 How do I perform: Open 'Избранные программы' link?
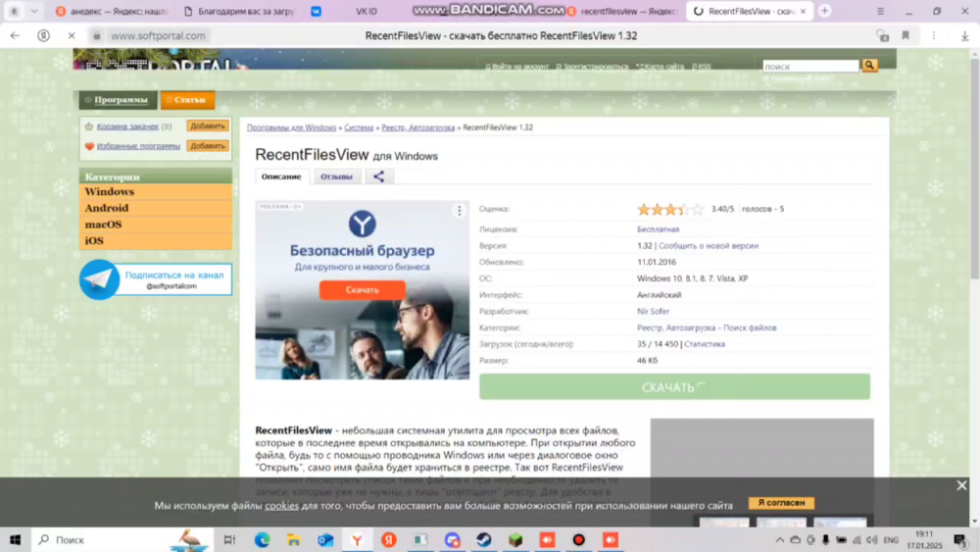tap(138, 146)
